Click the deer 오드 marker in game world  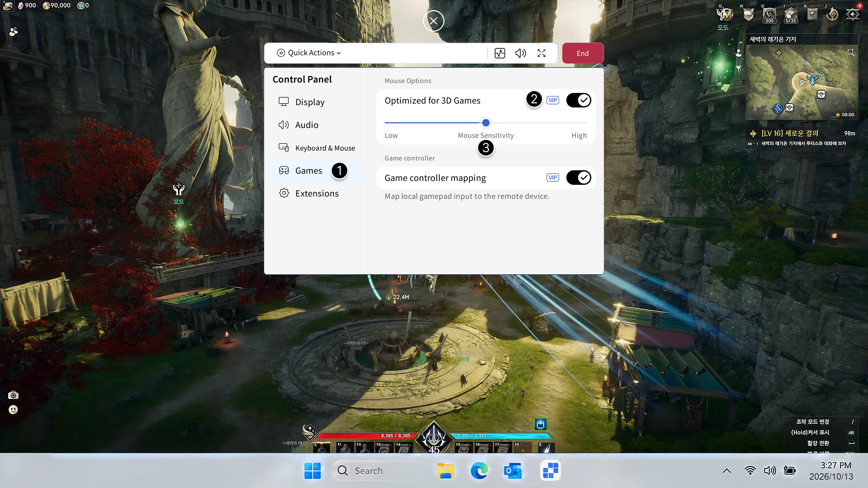[179, 193]
